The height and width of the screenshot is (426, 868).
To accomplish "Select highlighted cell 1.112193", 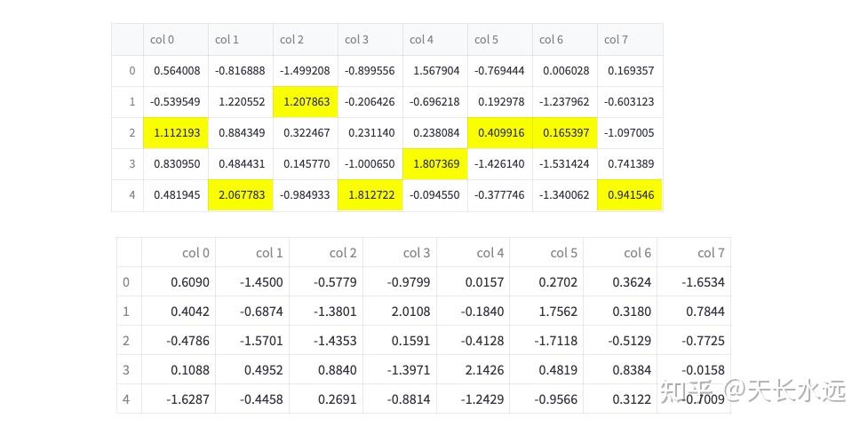I will click(x=176, y=133).
